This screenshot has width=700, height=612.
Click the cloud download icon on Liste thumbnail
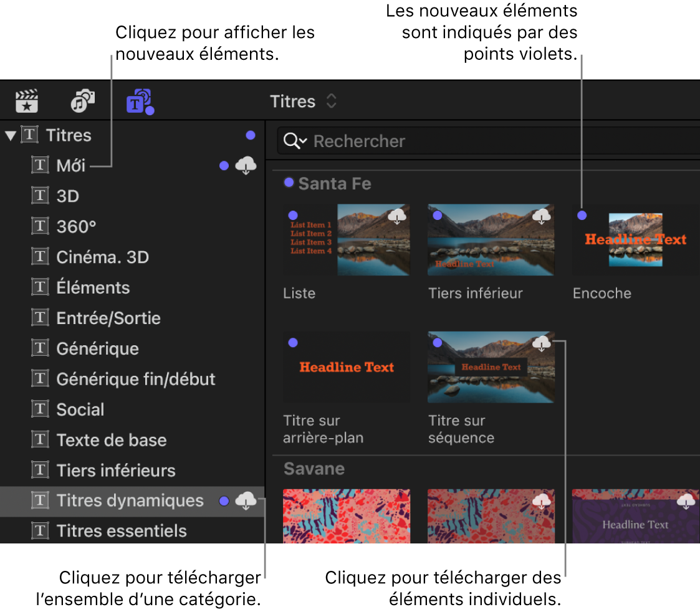coord(397,216)
